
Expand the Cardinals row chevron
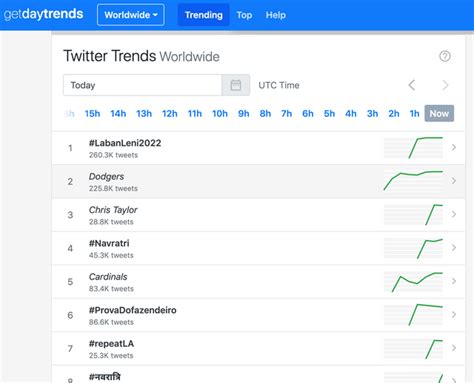(454, 281)
